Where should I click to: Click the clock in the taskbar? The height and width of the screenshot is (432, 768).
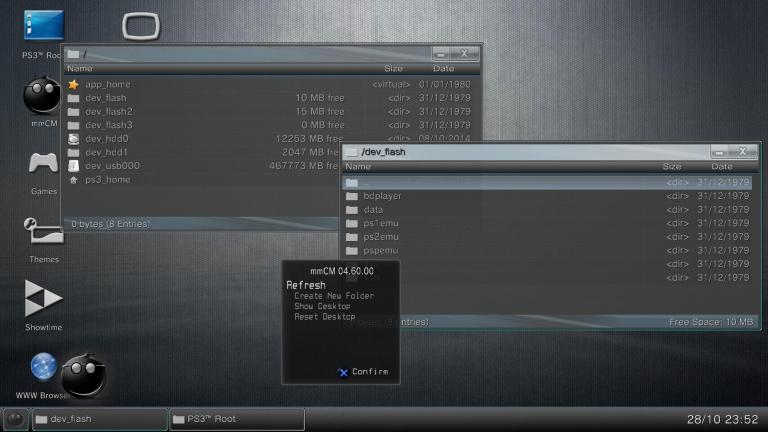coord(722,419)
